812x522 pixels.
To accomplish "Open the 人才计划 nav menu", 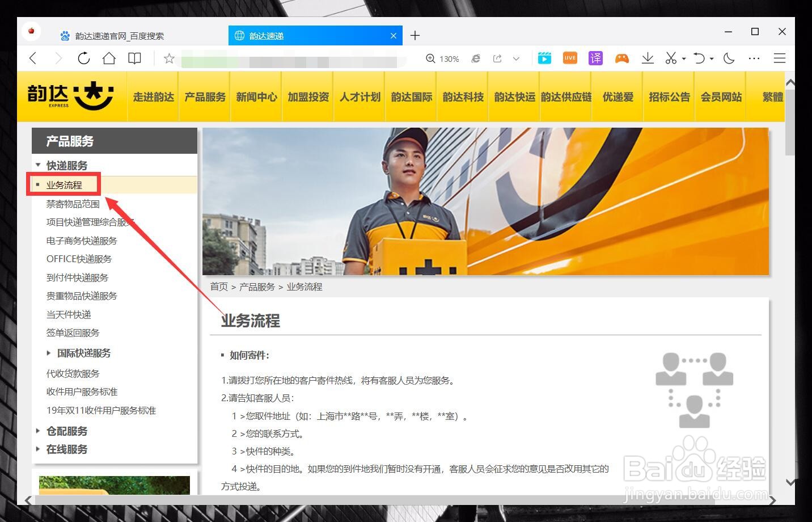I will click(x=360, y=97).
